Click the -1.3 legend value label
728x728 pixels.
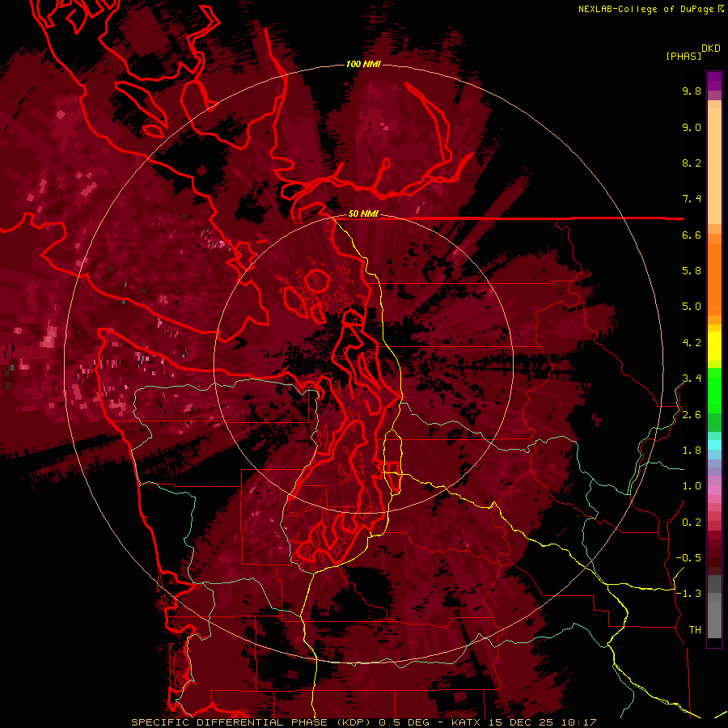coord(688,594)
